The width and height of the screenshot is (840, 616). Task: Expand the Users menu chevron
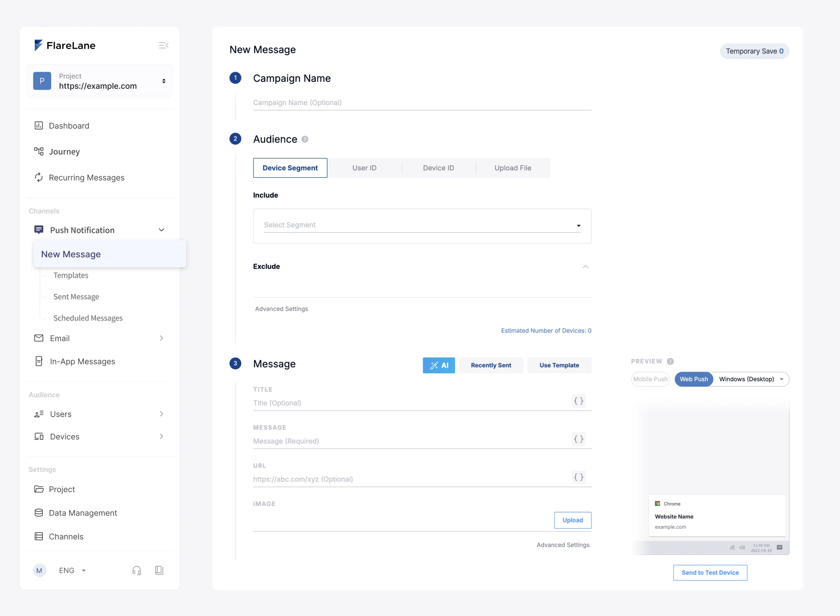pos(161,413)
